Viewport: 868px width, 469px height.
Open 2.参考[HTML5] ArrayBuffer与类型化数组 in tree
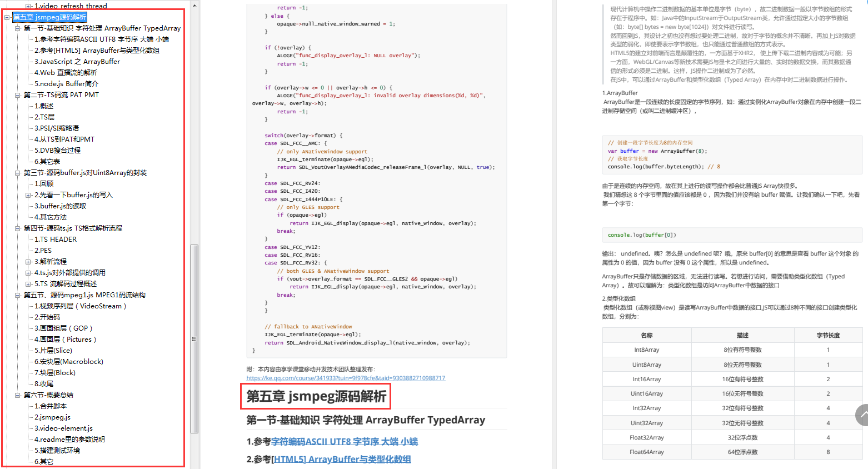click(x=97, y=51)
